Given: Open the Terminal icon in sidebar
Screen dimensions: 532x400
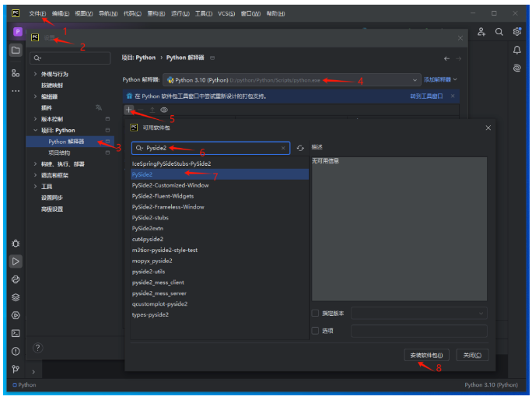Looking at the screenshot, I should pyautogui.click(x=16, y=333).
